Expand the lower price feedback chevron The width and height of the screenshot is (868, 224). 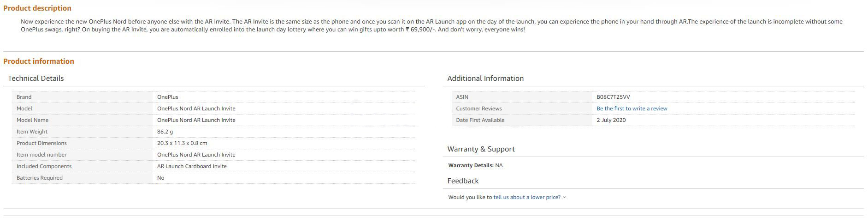tap(565, 197)
